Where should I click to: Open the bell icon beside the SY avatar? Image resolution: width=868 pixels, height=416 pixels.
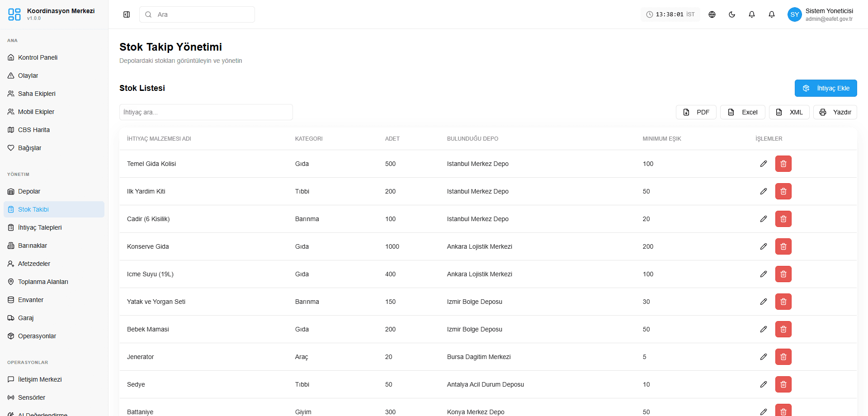tap(772, 14)
